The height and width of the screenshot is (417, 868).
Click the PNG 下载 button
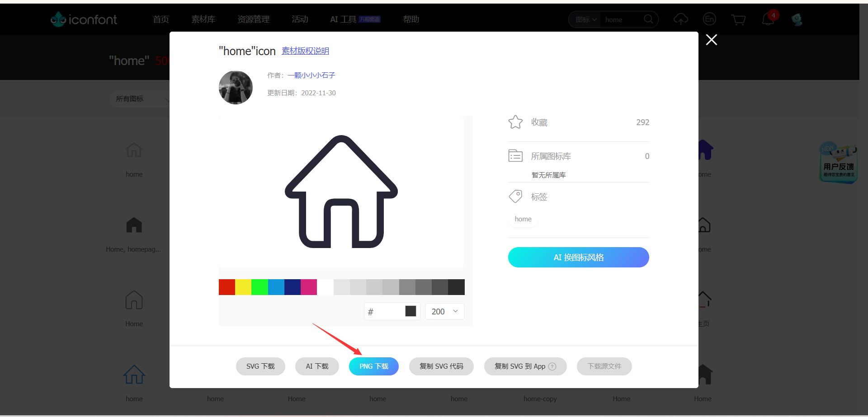(374, 366)
